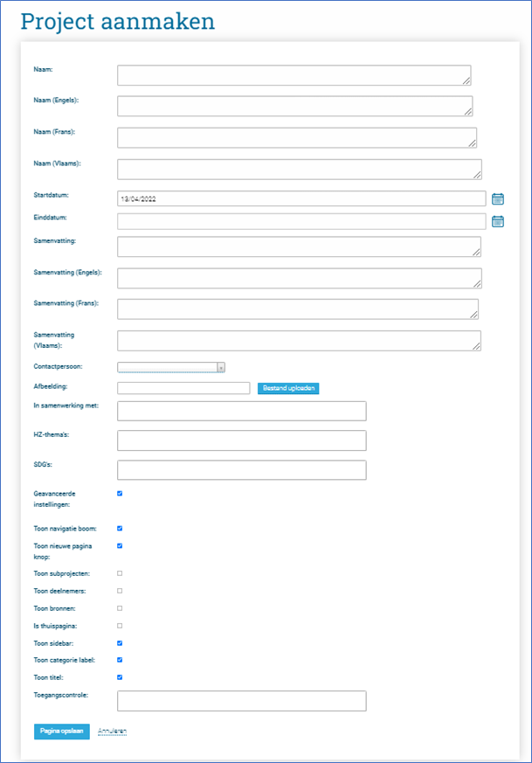
Task: Uncheck Toon navigatie boom checkbox
Action: point(120,529)
